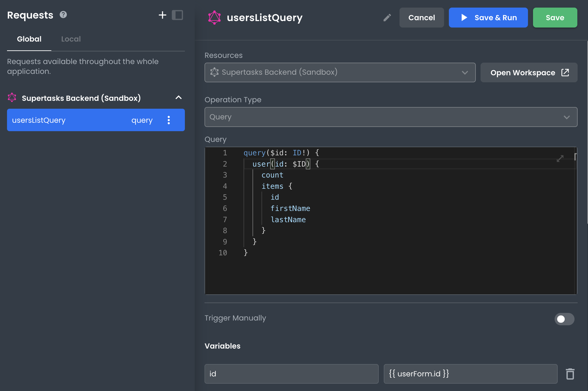Click the Save & Run button

tap(488, 18)
